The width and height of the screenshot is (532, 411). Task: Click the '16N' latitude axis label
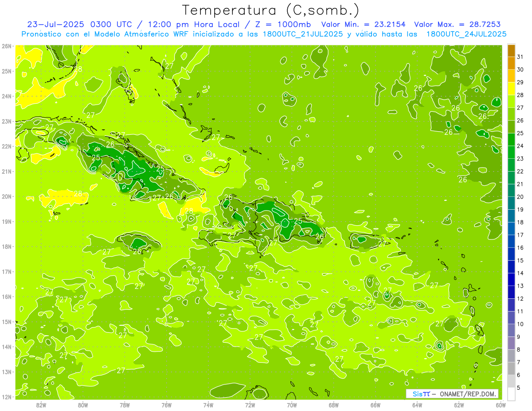[x=7, y=297]
